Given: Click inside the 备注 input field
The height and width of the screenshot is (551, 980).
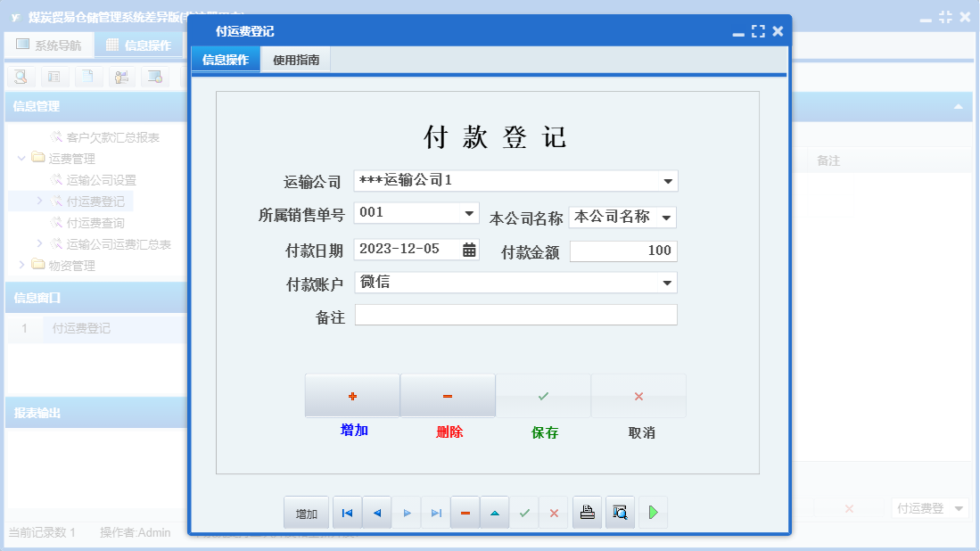Looking at the screenshot, I should point(515,315).
